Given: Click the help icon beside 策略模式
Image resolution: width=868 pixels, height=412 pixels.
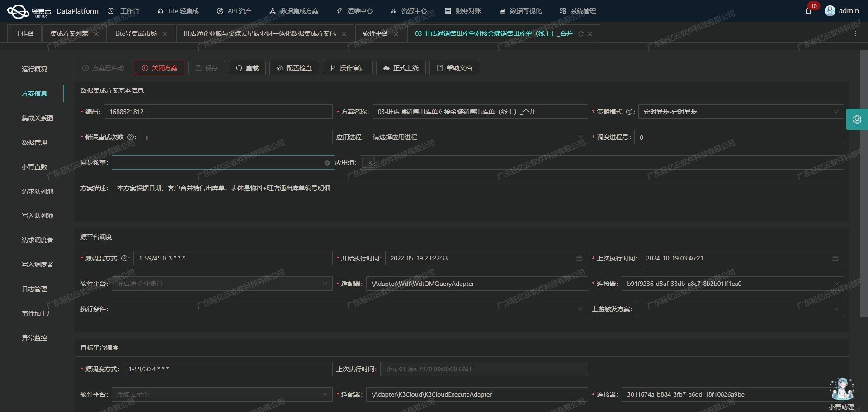Looking at the screenshot, I should tap(629, 112).
